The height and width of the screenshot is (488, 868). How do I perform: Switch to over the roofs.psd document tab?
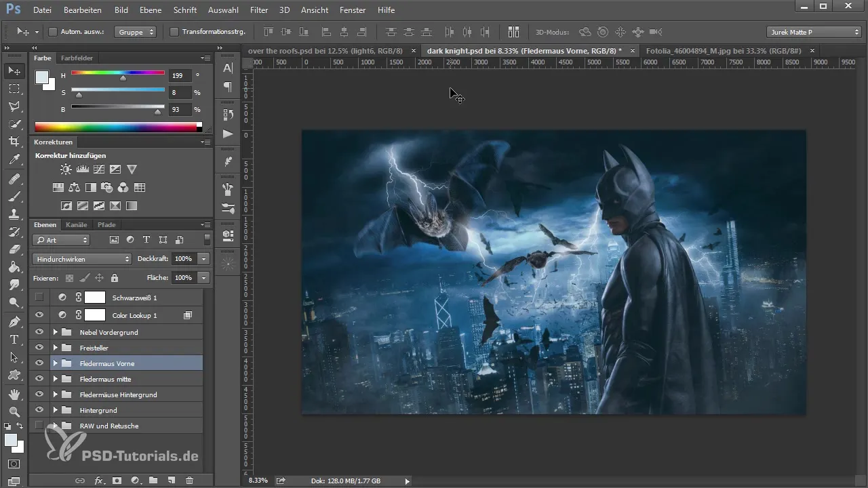(x=325, y=51)
